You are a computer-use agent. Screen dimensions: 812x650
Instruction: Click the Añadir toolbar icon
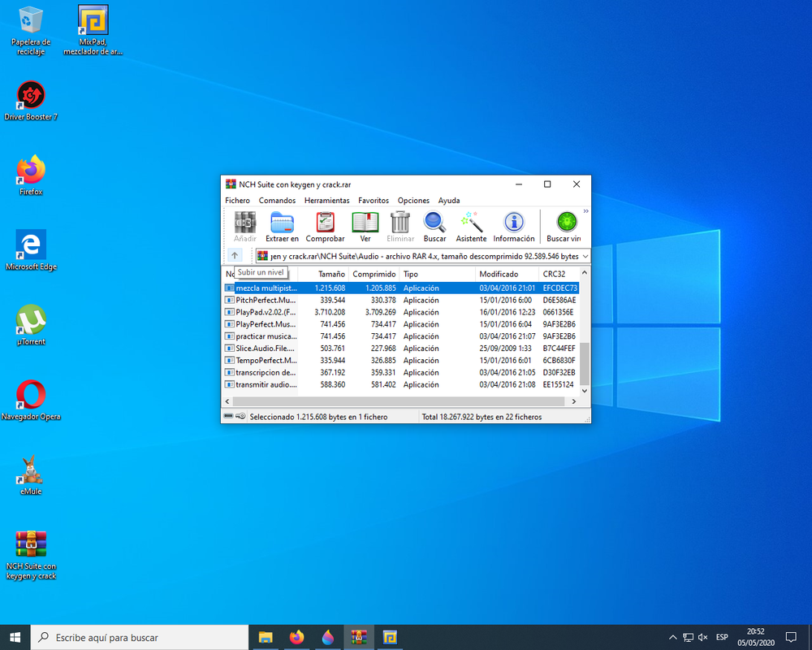click(245, 227)
